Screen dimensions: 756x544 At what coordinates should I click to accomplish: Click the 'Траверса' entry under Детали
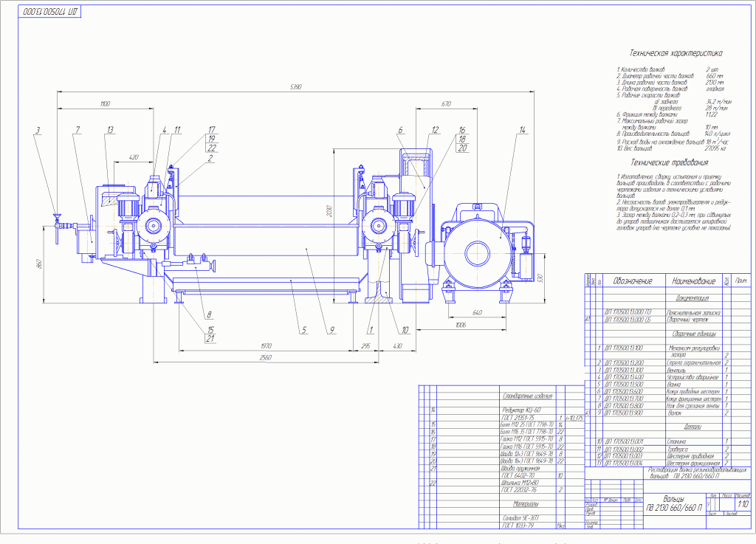[678, 449]
